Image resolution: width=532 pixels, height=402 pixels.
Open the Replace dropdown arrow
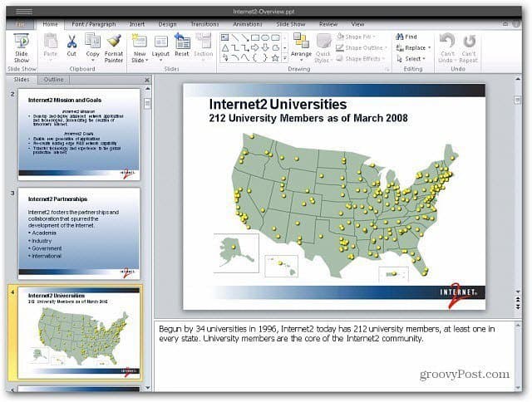pos(429,48)
